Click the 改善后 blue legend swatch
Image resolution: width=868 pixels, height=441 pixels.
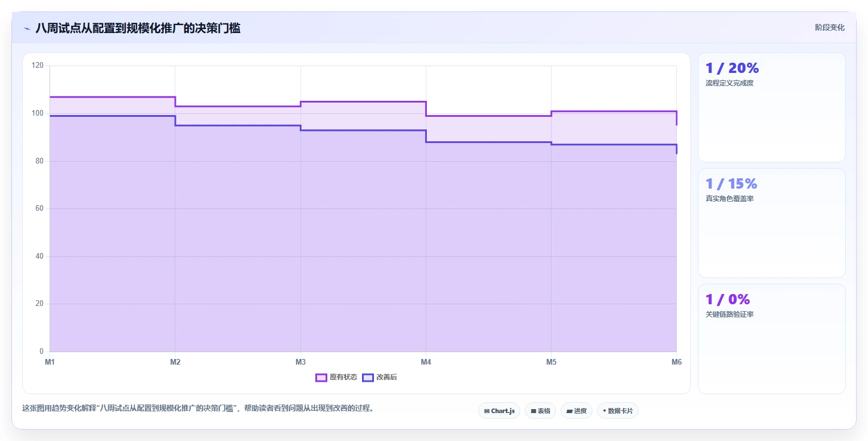368,377
